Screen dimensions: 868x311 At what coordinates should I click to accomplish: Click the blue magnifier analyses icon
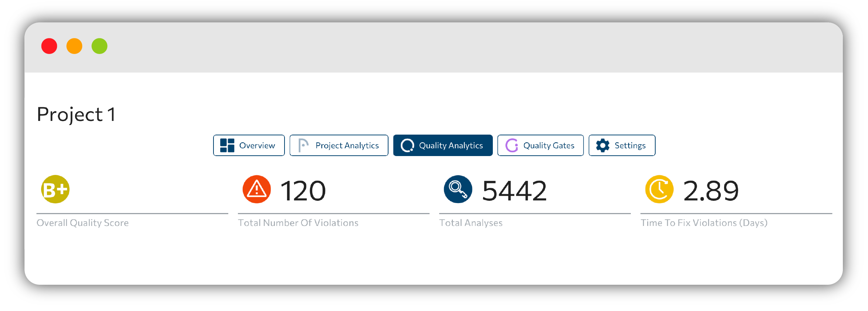point(458,189)
